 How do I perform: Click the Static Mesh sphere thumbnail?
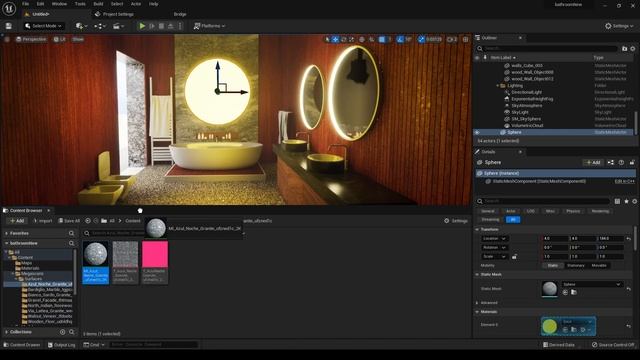[550, 289]
